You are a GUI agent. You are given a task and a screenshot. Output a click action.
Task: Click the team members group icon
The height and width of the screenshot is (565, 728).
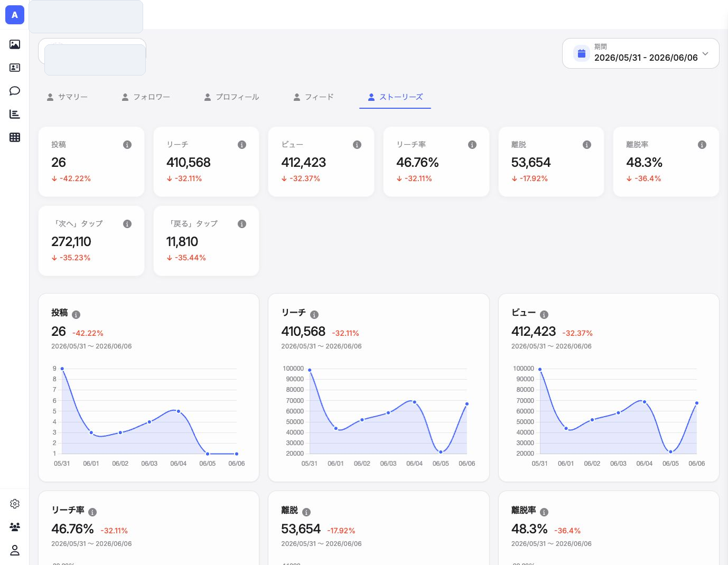[15, 527]
